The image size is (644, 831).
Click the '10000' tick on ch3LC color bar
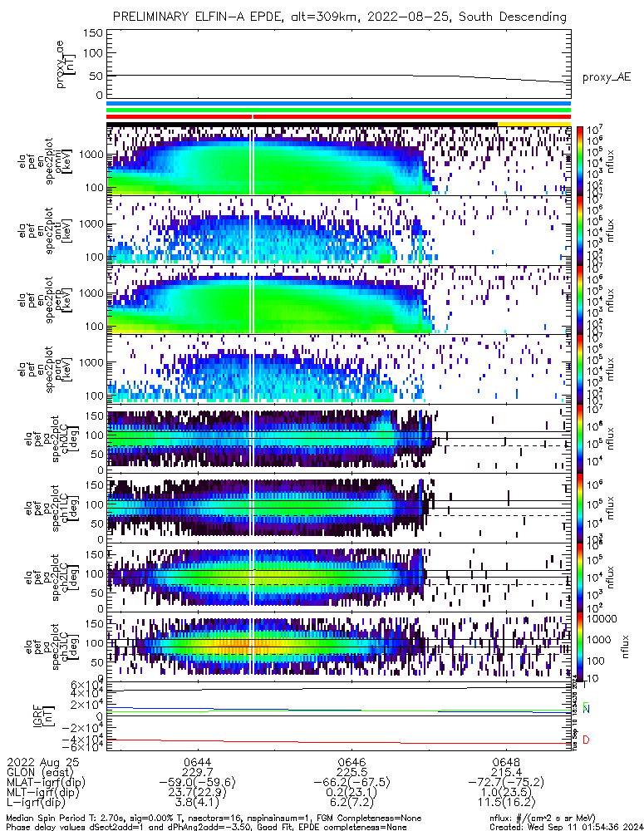point(602,618)
